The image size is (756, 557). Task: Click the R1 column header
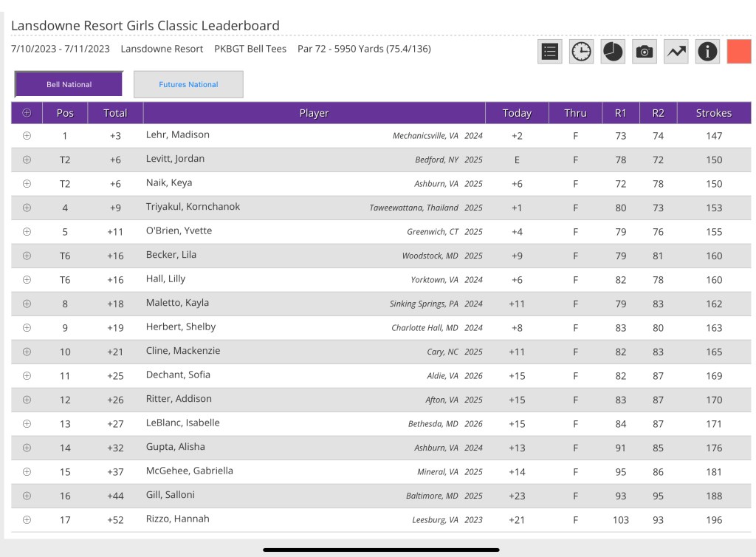[620, 113]
